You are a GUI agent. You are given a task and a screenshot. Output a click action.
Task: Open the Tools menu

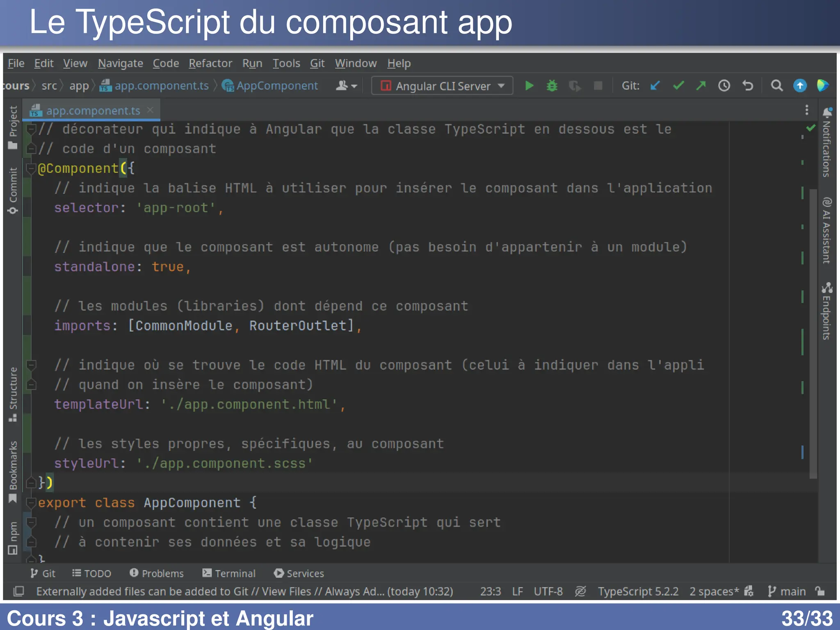click(286, 63)
